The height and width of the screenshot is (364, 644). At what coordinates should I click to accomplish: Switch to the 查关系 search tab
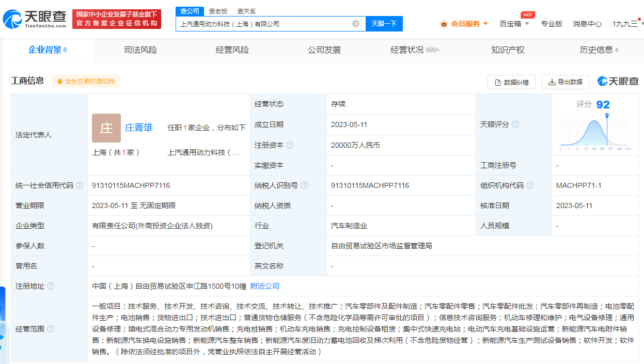click(x=246, y=11)
